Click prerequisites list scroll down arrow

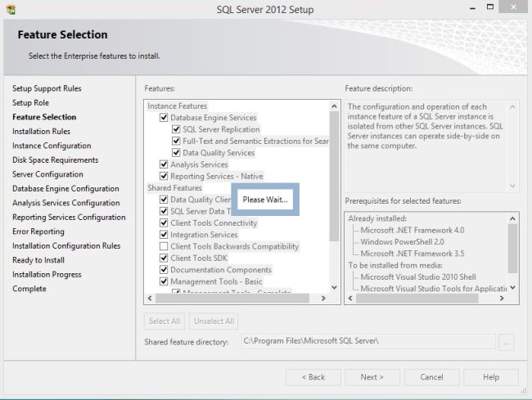(512, 287)
